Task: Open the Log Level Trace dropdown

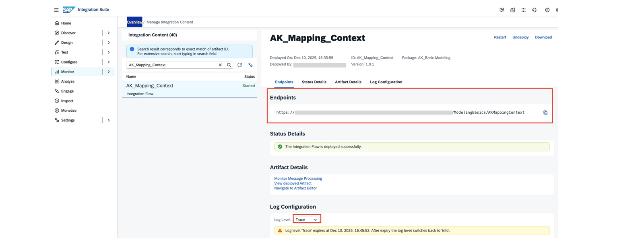Action: pos(307,219)
